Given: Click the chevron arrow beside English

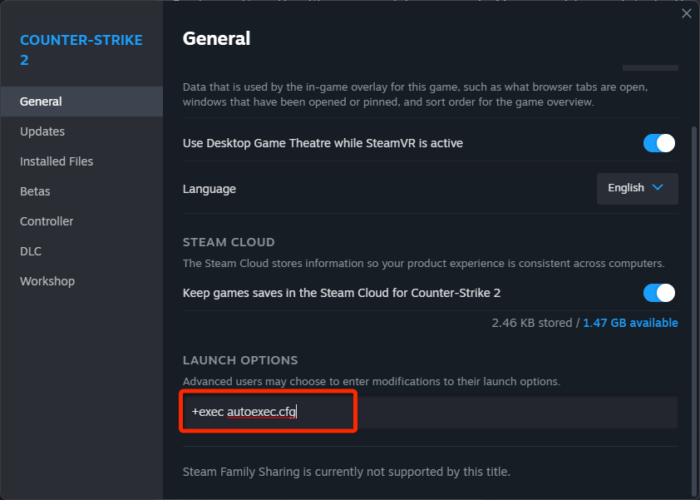Looking at the screenshot, I should 658,188.
